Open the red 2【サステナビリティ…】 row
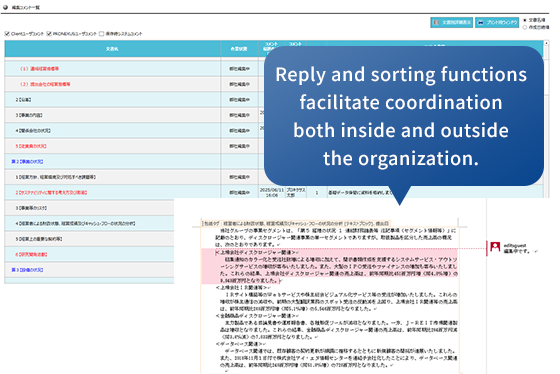Image resolution: width=560 pixels, height=374 pixels. 51,193
